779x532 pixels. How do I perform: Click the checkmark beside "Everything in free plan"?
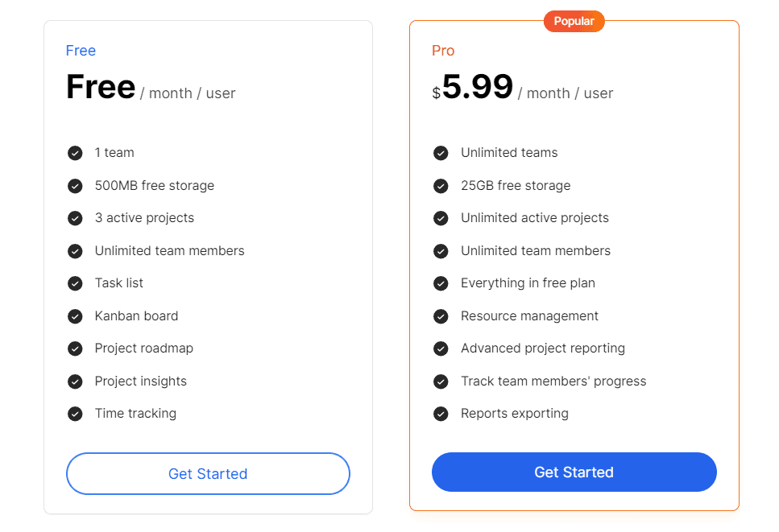441,283
